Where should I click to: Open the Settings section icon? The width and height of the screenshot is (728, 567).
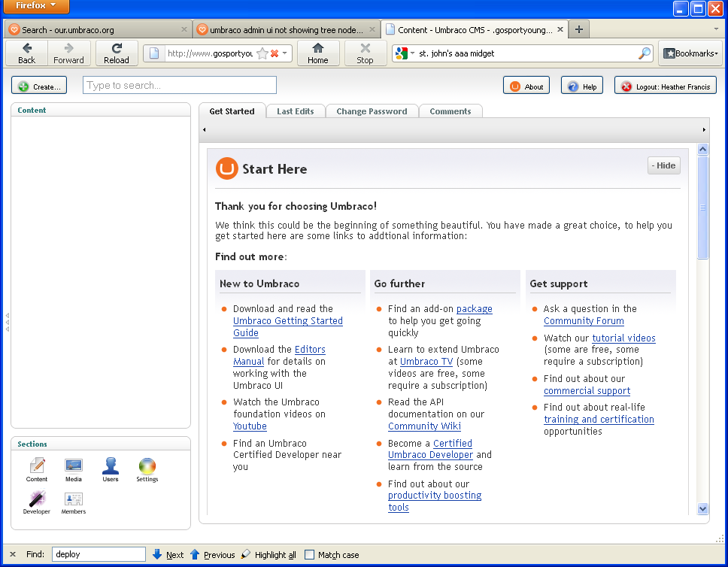click(147, 468)
